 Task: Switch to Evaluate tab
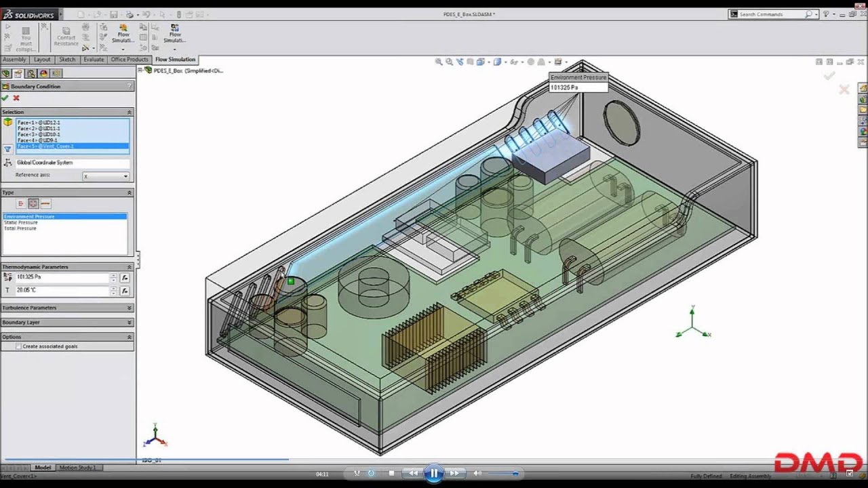(x=94, y=60)
